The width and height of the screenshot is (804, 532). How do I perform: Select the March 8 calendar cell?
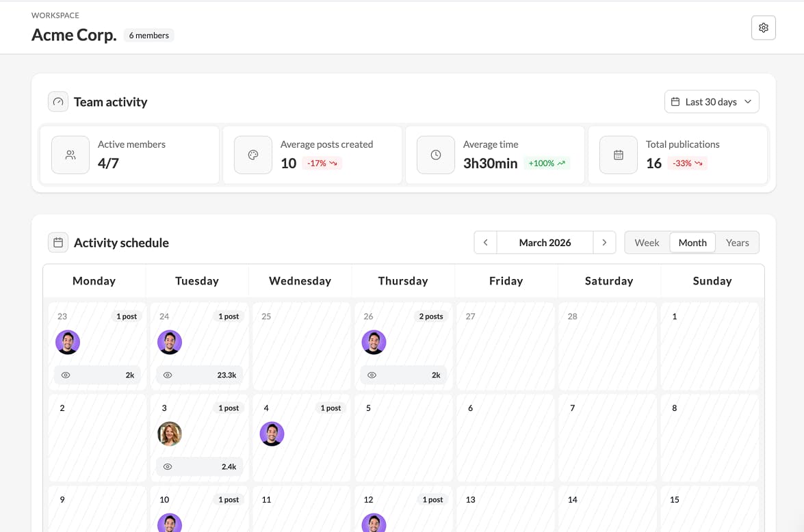(x=710, y=438)
